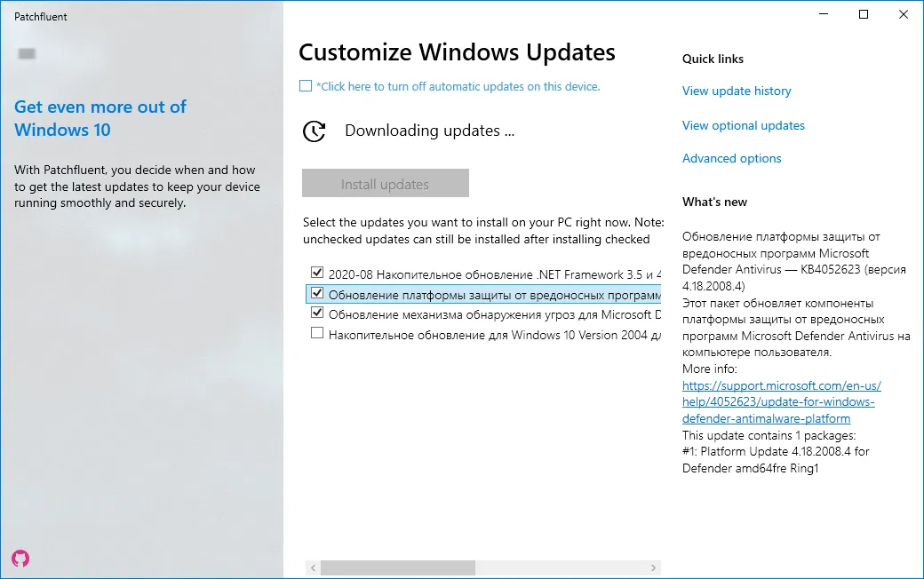Go to Advanced options
Image resolution: width=924 pixels, height=579 pixels.
coord(731,158)
